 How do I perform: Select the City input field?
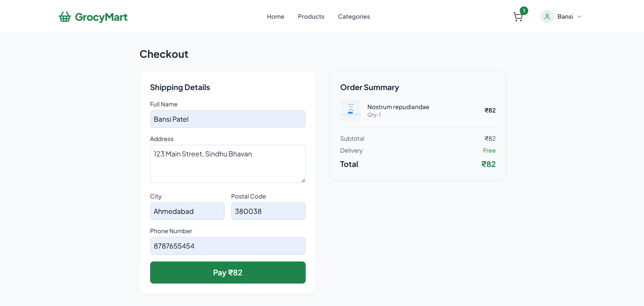pos(187,211)
